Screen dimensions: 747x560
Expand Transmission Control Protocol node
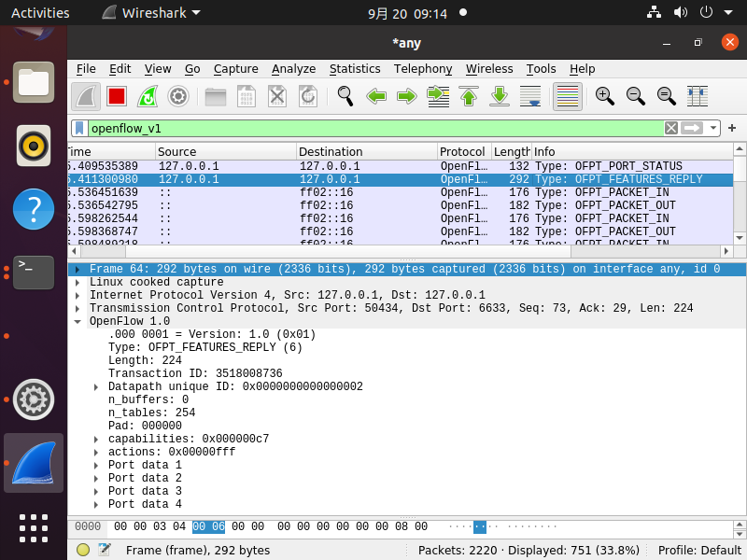(x=78, y=309)
